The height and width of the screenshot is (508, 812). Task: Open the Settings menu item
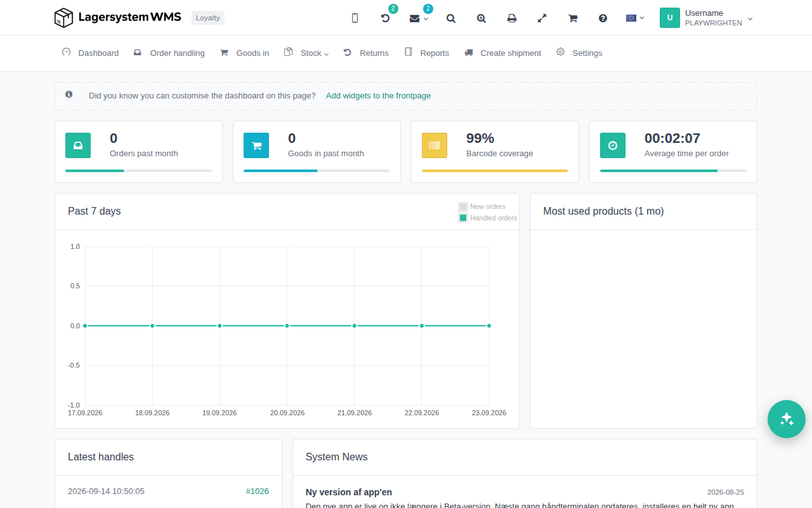click(579, 53)
